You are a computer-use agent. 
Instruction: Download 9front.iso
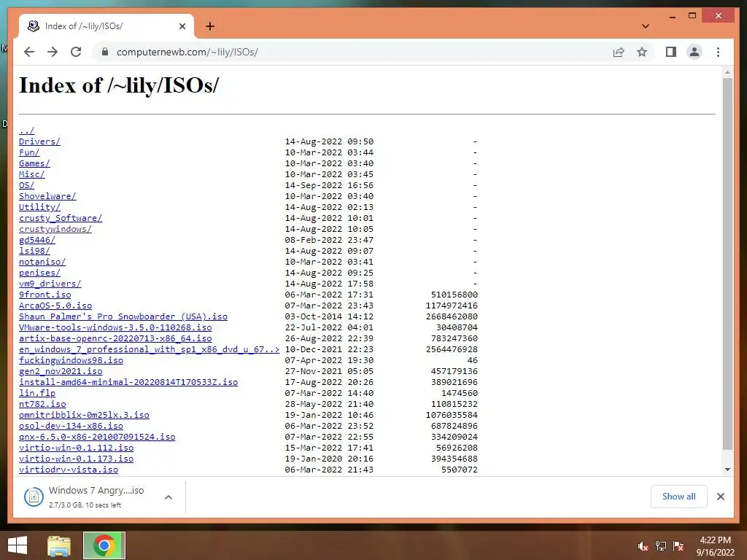(x=44, y=295)
